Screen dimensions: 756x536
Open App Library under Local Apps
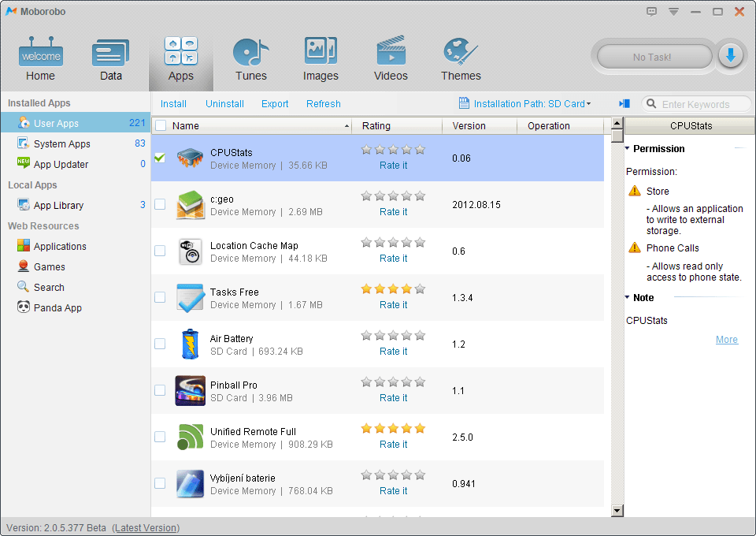[76, 205]
